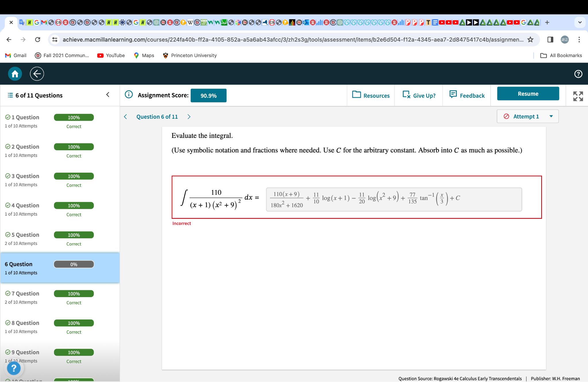Viewport: 588px width, 382px height.
Task: Click the help question mark icon
Action: 579,74
